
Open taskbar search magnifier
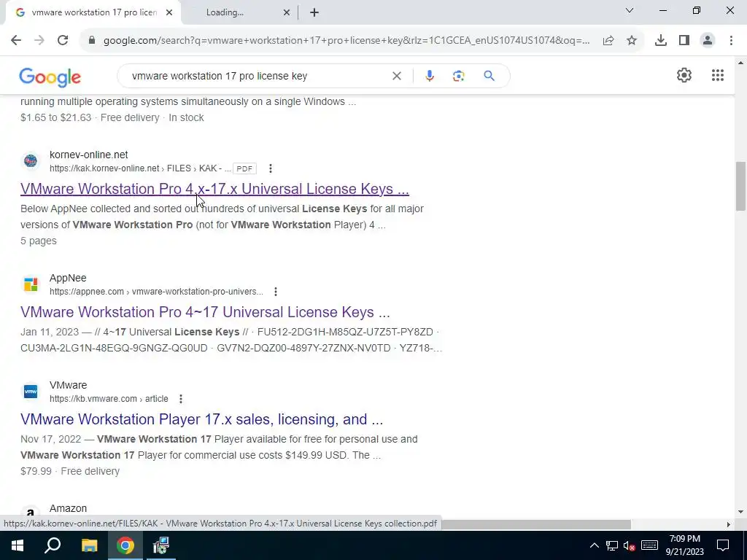53,545
